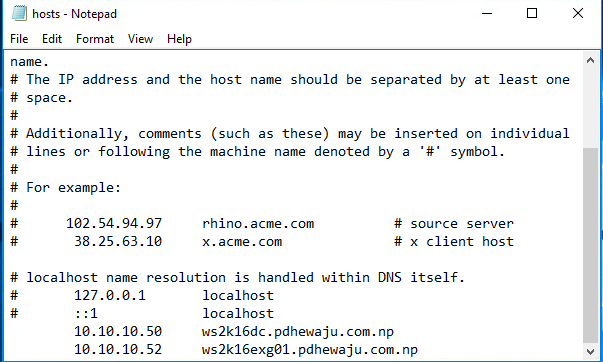Click on the 10.10.10.52 IP address

(x=118, y=350)
